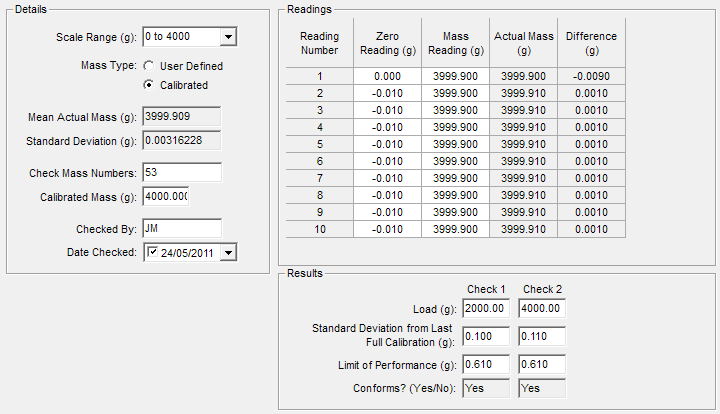Edit the Checked By field
The image size is (720, 414).
[x=181, y=229]
